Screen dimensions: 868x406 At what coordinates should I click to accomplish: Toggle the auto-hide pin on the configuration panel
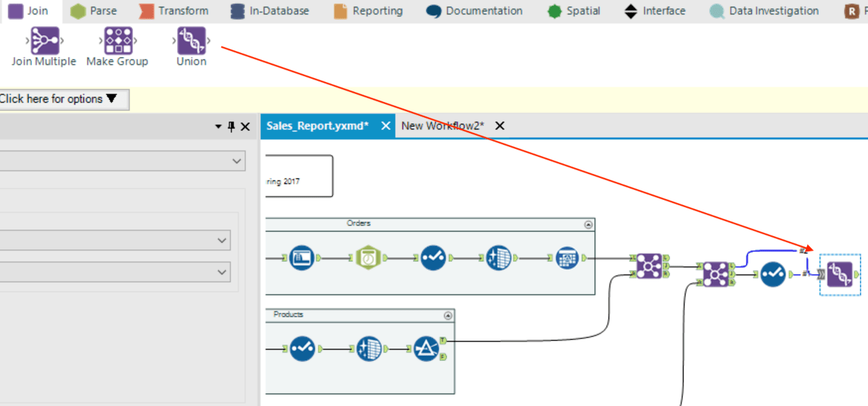click(231, 126)
